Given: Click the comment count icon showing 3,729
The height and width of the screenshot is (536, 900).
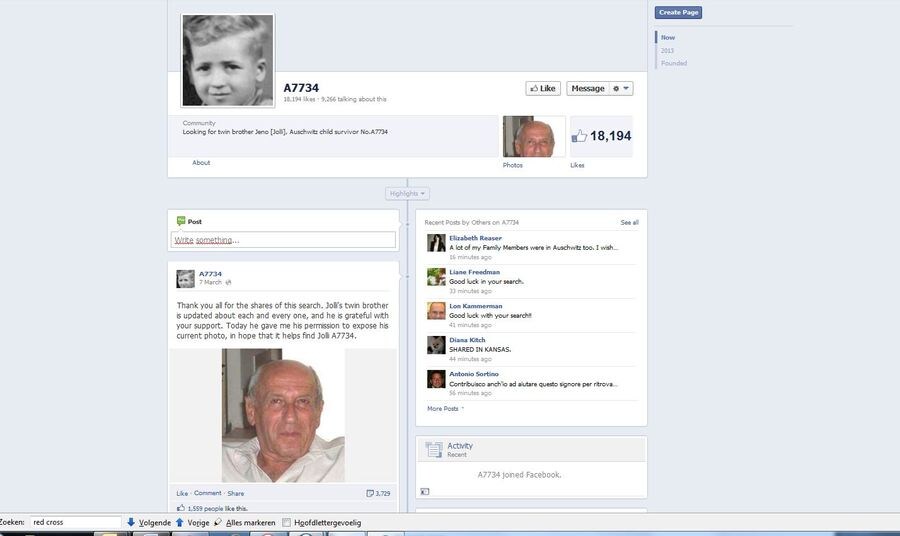Looking at the screenshot, I should (x=371, y=493).
